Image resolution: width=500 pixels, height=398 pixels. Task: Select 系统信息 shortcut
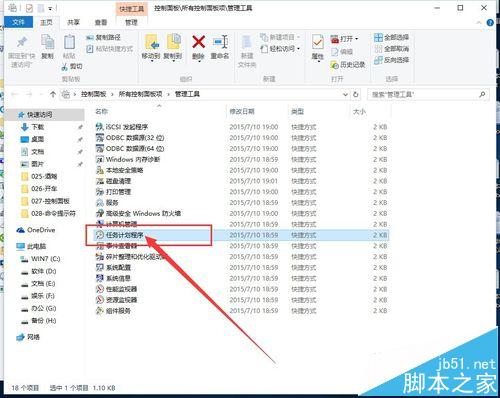[113, 278]
